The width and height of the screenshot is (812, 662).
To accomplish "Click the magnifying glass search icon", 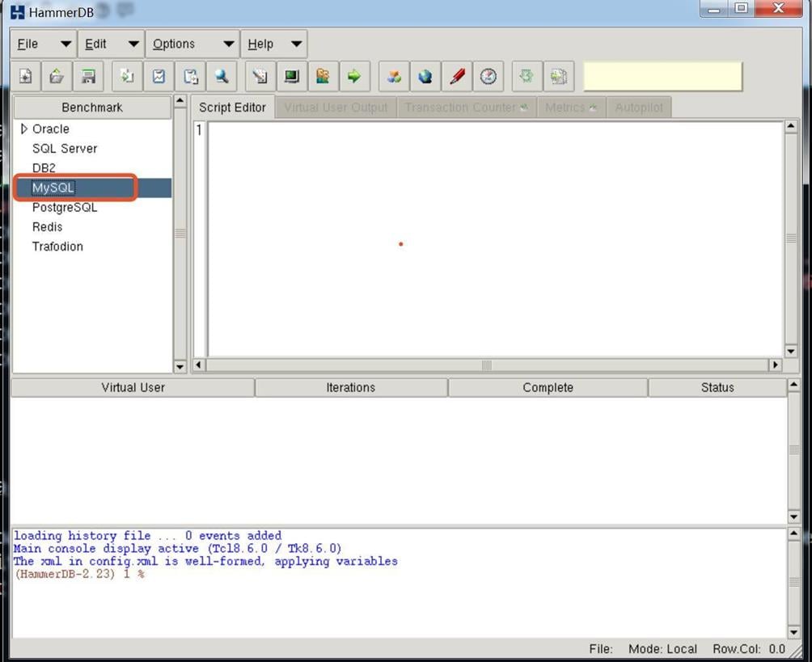I will [221, 77].
